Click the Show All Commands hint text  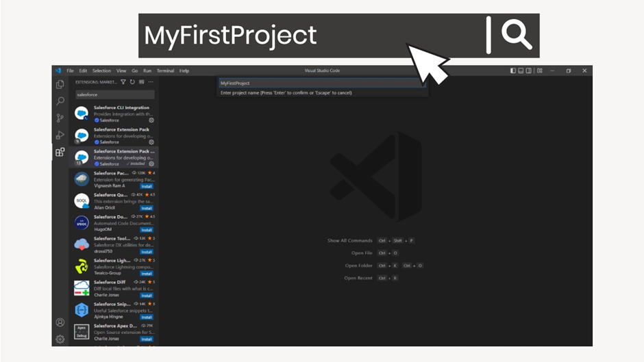pyautogui.click(x=350, y=240)
